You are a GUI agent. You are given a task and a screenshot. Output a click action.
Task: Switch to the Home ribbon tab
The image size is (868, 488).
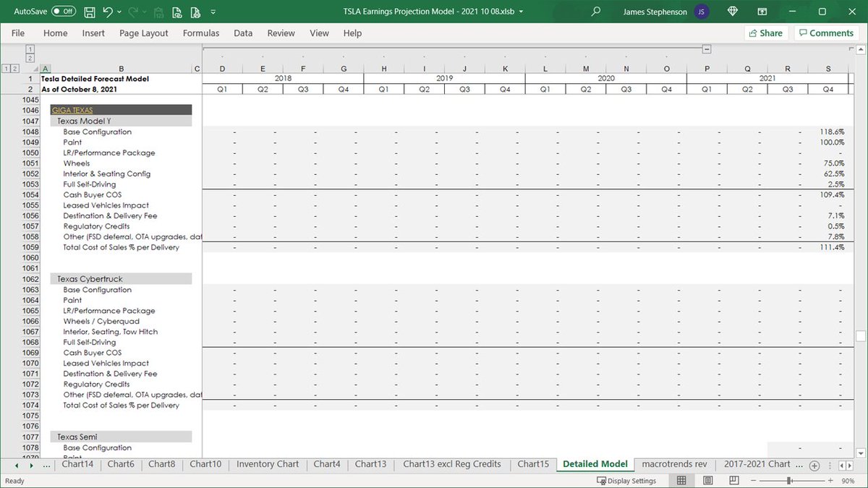click(56, 33)
